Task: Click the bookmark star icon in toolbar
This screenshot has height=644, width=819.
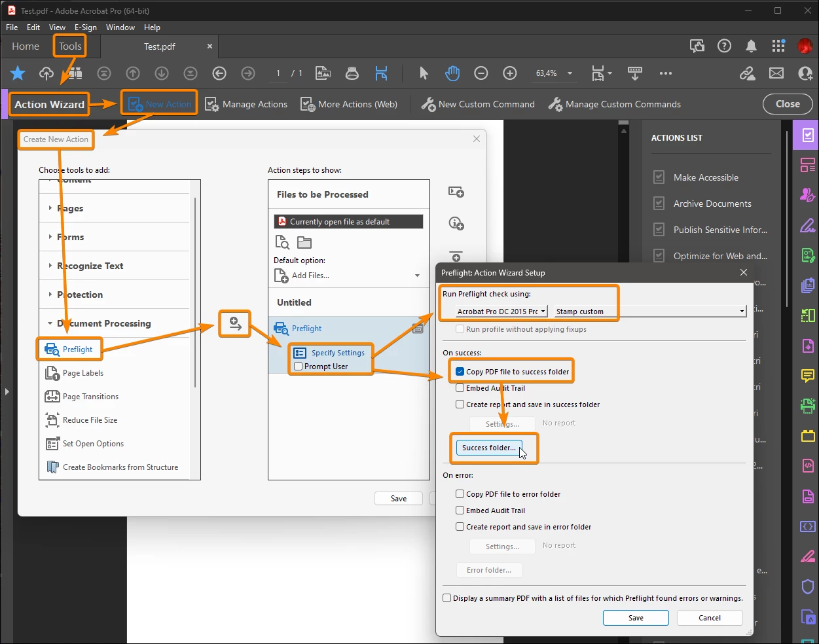Action: tap(18, 73)
